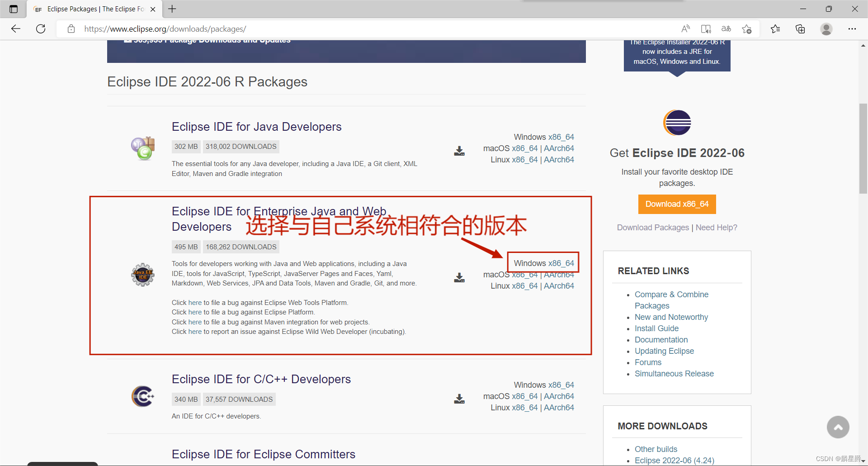Download Linux AArch64 for Java Developers

pos(559,160)
